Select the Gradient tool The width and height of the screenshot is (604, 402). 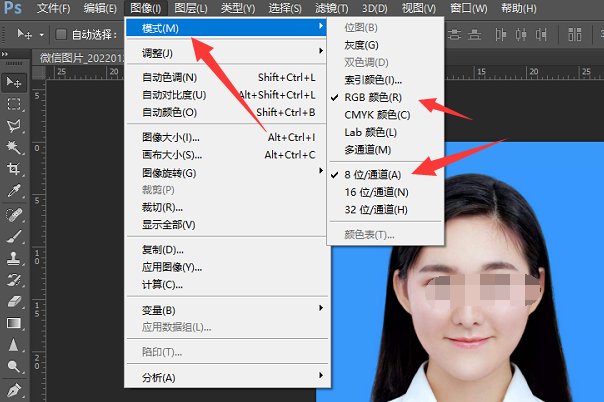click(14, 323)
